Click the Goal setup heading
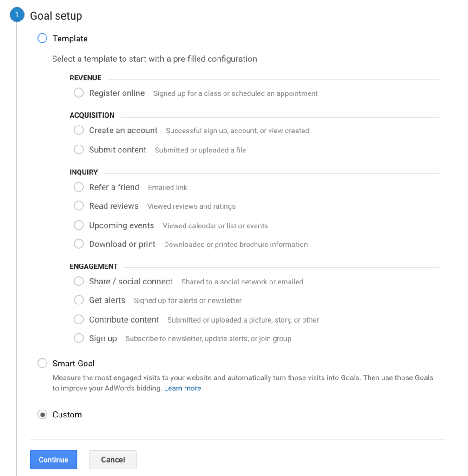This screenshot has height=476, width=468. point(56,16)
